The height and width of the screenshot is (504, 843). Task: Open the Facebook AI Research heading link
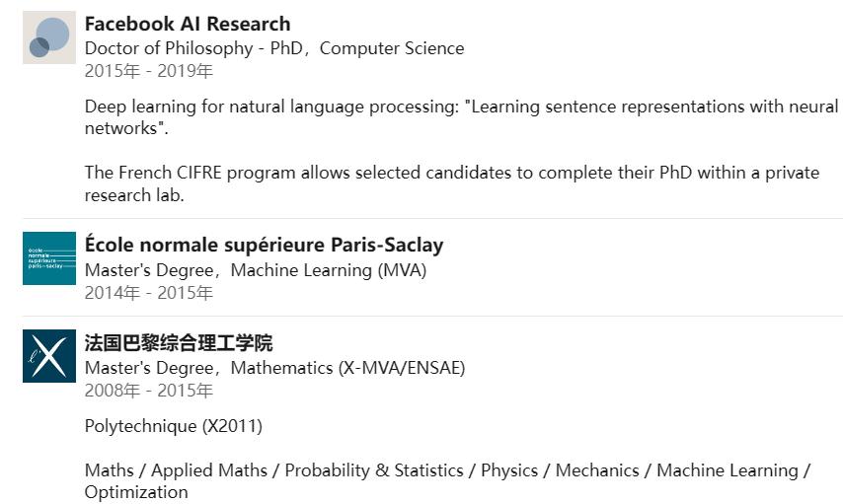tap(188, 24)
